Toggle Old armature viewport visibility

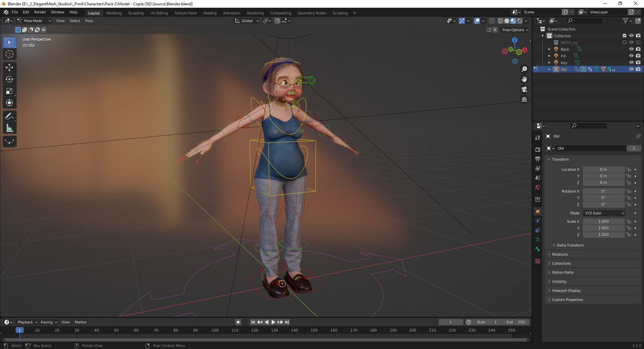631,69
